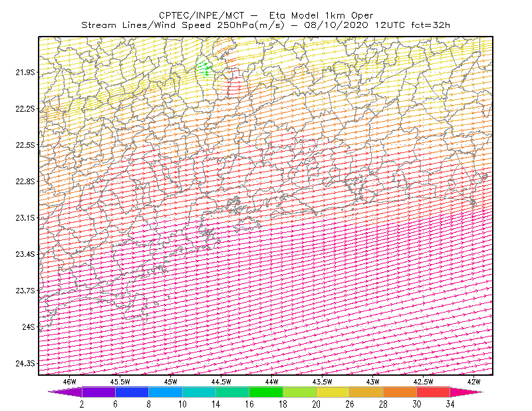Screen dimensions: 532x411
Task: Click the '22.5S' latitude label
Action: point(25,145)
